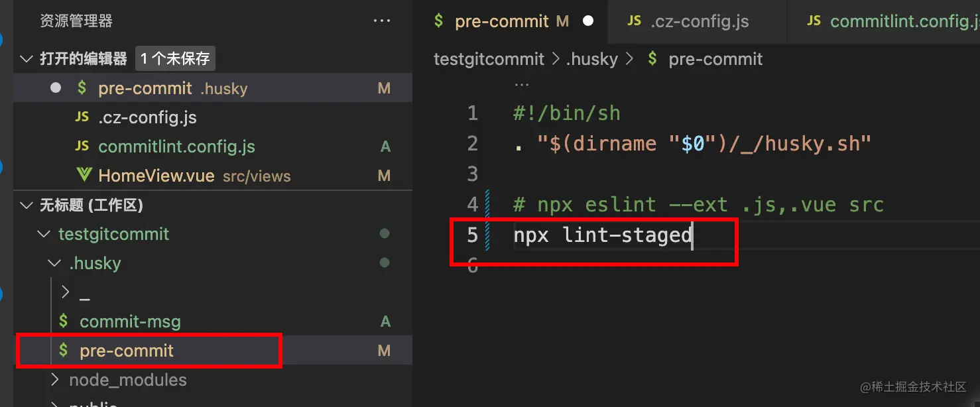
Task: Collapse the 打开的编辑器 section
Action: [x=27, y=59]
